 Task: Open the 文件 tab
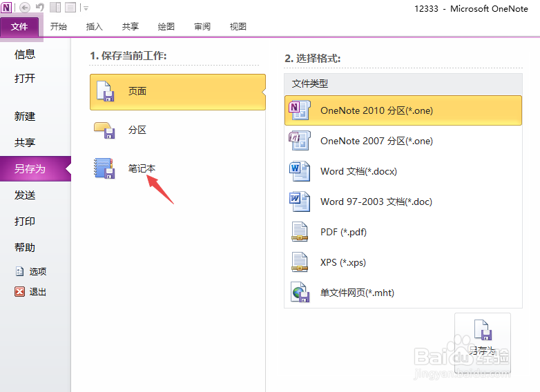tap(19, 26)
